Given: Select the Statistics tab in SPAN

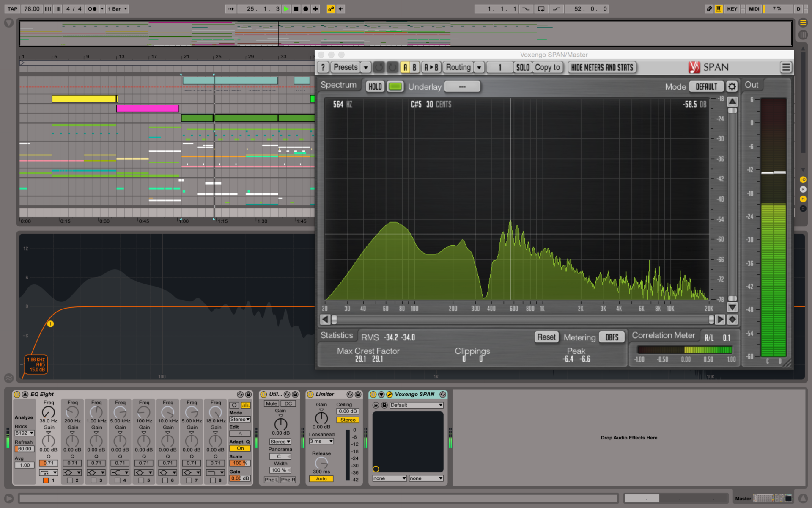Looking at the screenshot, I should [337, 336].
